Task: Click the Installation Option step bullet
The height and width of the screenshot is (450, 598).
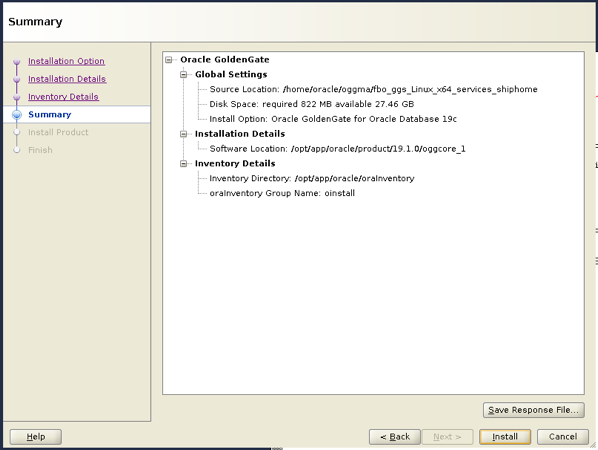Action: tap(17, 61)
